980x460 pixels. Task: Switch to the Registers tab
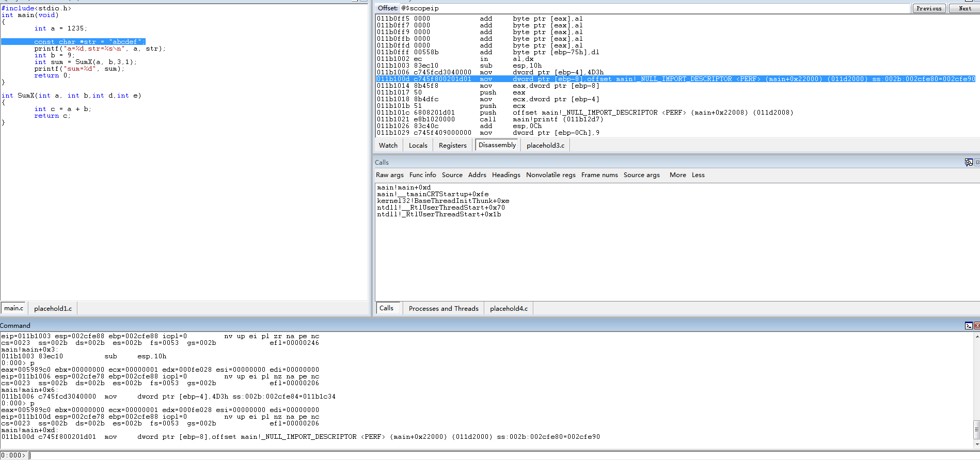point(452,146)
